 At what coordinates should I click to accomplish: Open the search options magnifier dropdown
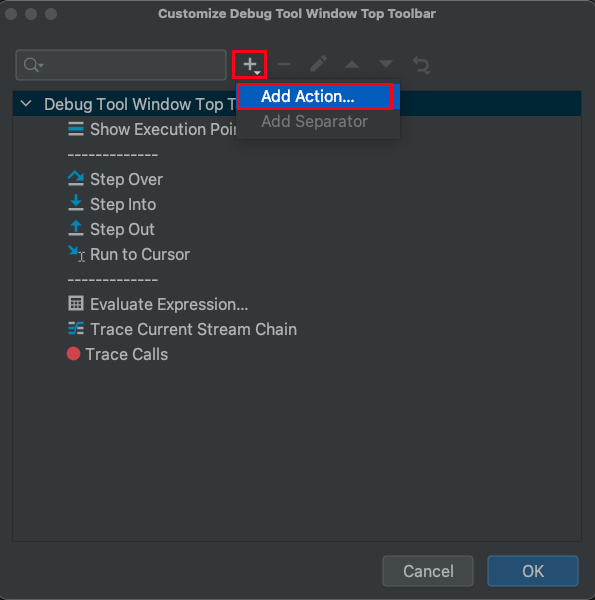[33, 65]
